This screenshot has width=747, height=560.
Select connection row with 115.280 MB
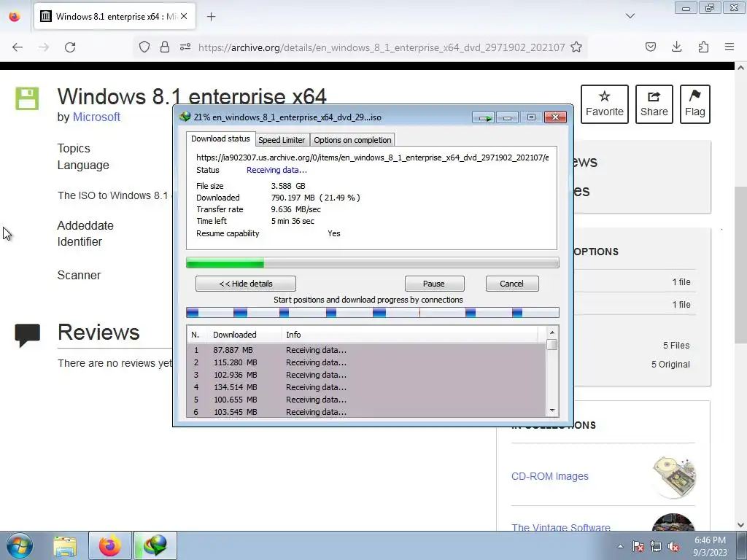(x=366, y=362)
